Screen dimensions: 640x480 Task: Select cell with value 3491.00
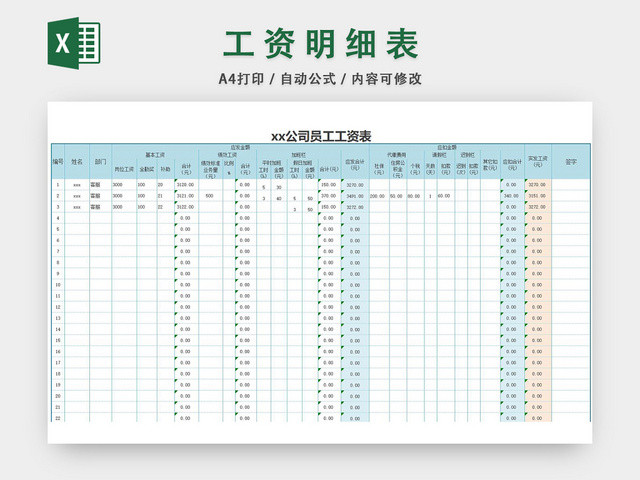point(355,196)
